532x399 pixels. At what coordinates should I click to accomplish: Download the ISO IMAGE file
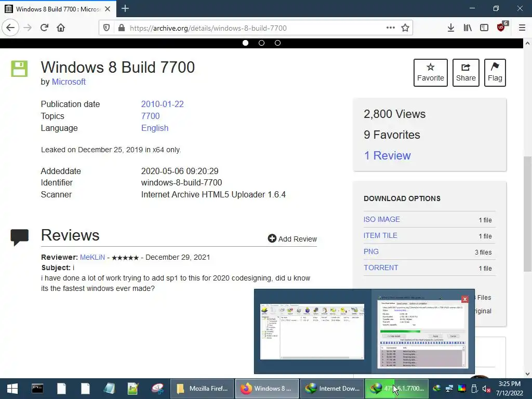pyautogui.click(x=382, y=220)
